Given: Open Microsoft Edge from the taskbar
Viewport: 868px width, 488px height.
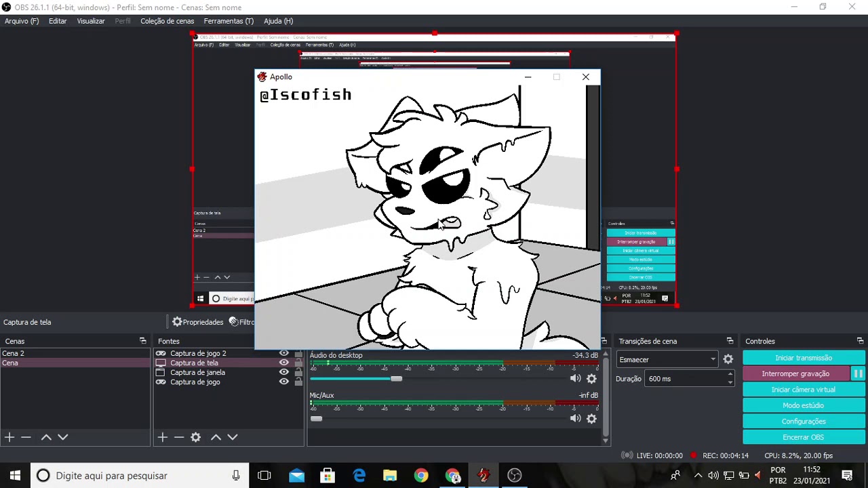Looking at the screenshot, I should [359, 475].
